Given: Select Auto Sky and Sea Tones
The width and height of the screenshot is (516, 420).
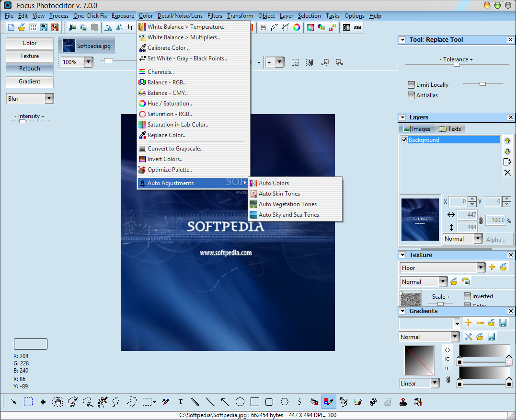Looking at the screenshot, I should point(295,215).
